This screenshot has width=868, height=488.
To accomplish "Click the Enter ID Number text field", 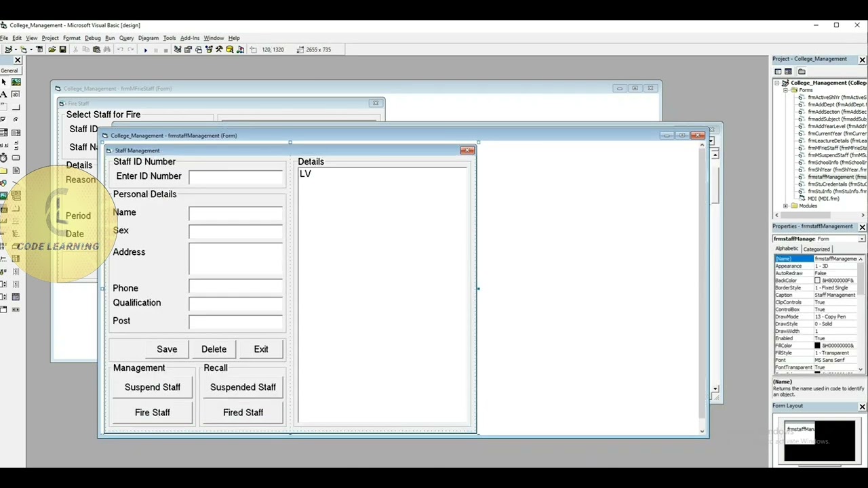I will (x=236, y=177).
